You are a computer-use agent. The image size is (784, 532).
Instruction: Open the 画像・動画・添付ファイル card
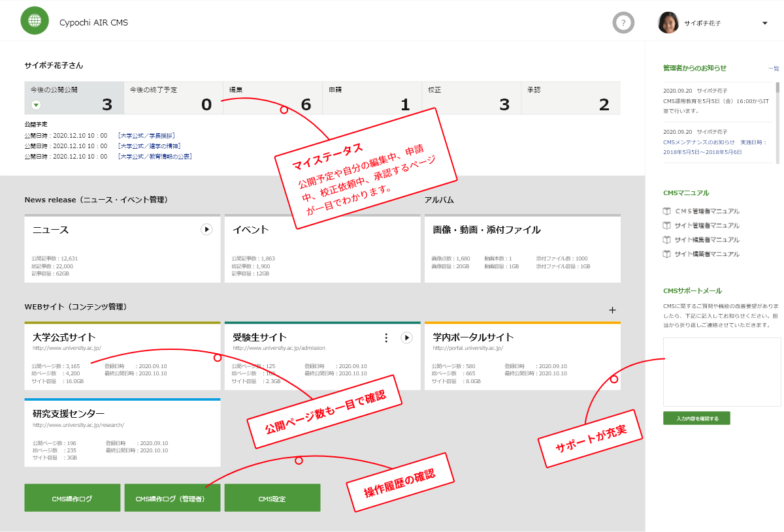(x=522, y=249)
